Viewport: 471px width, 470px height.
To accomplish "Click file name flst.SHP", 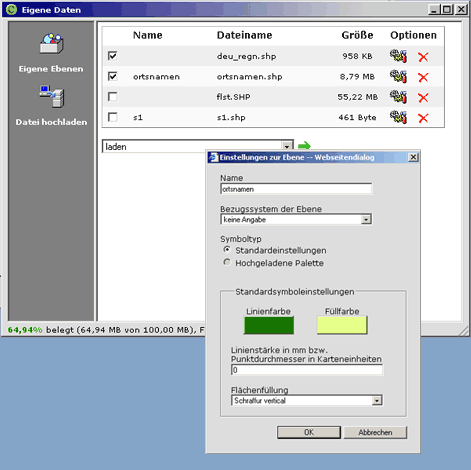I will tap(233, 97).
